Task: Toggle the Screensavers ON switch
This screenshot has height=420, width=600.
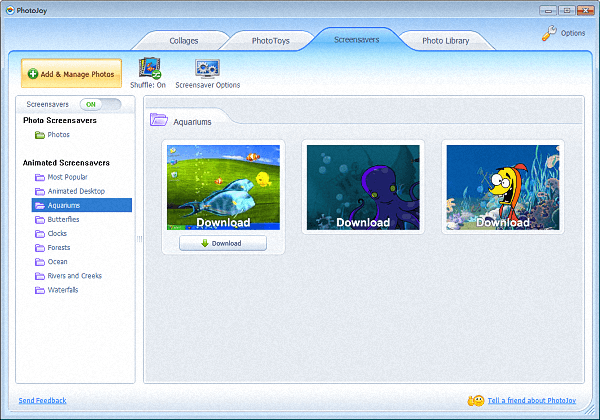Action: click(99, 103)
